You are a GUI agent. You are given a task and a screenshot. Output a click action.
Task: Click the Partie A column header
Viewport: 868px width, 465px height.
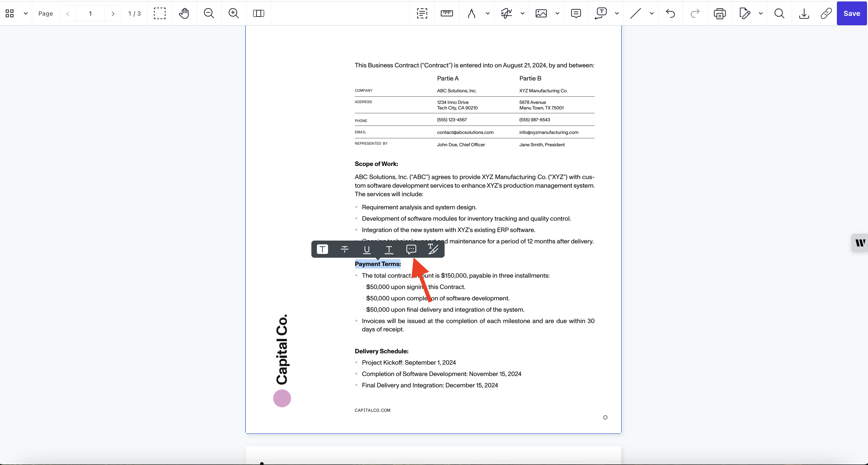[x=448, y=78]
